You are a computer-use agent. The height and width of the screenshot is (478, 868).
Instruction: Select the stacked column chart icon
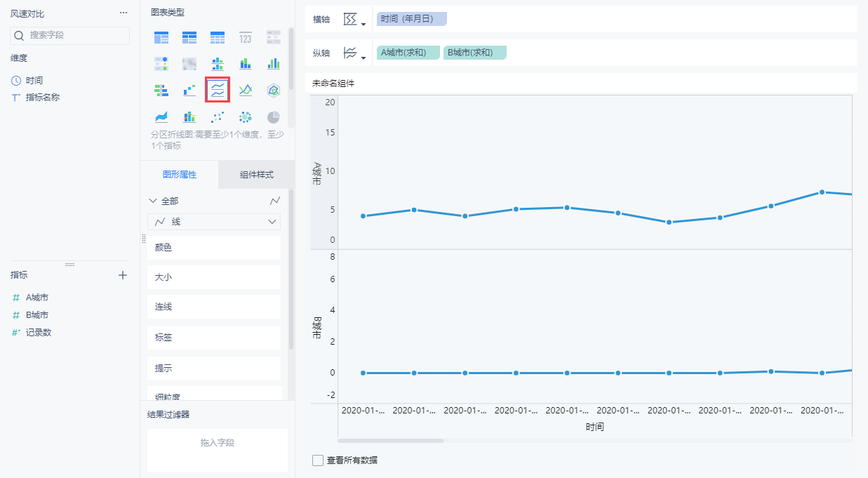pyautogui.click(x=246, y=64)
